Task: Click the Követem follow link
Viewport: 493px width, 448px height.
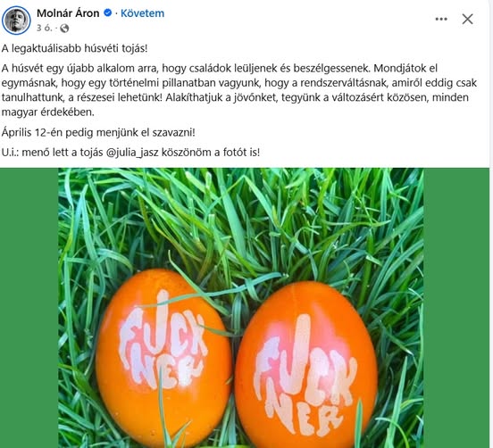Action: click(x=142, y=13)
